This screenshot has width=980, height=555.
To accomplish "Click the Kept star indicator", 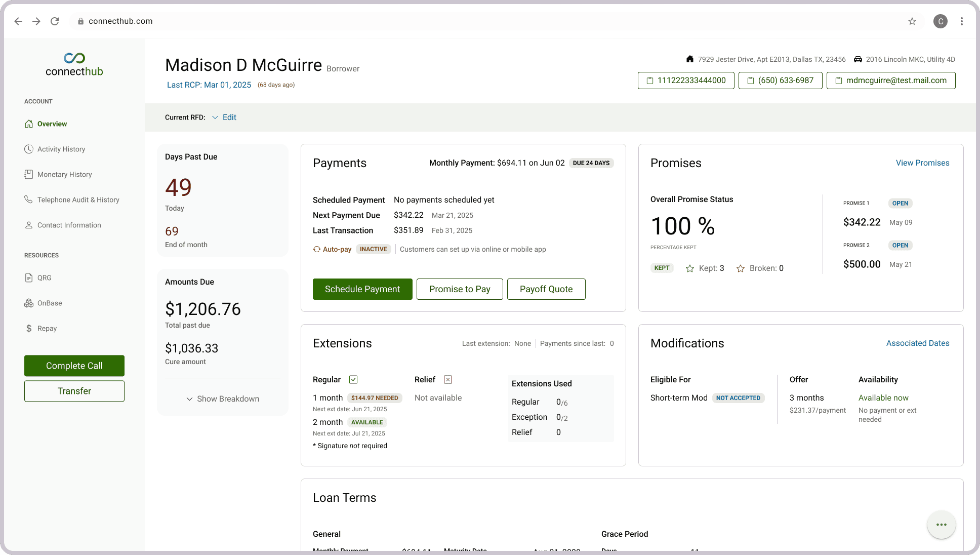I will (690, 268).
